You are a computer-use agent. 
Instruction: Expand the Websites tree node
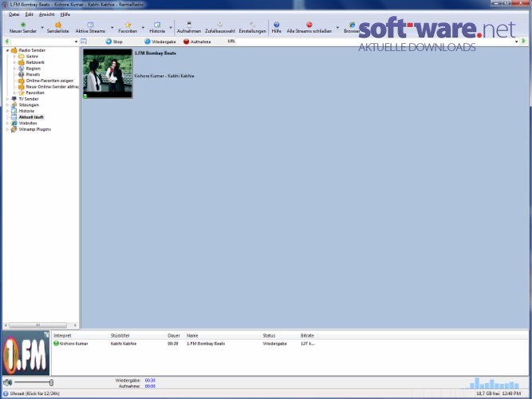click(x=7, y=123)
